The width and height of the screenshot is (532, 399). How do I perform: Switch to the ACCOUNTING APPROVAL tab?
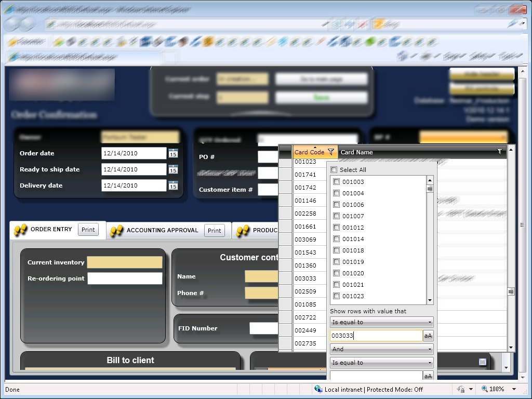(x=162, y=230)
